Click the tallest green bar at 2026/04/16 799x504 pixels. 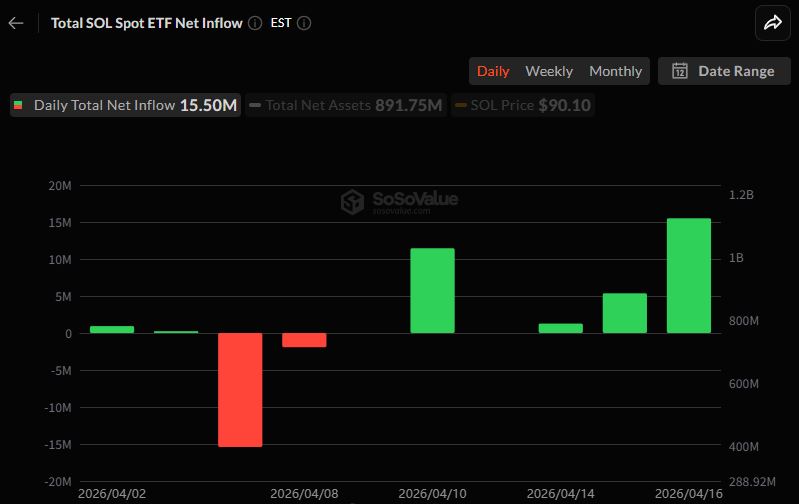pyautogui.click(x=688, y=275)
